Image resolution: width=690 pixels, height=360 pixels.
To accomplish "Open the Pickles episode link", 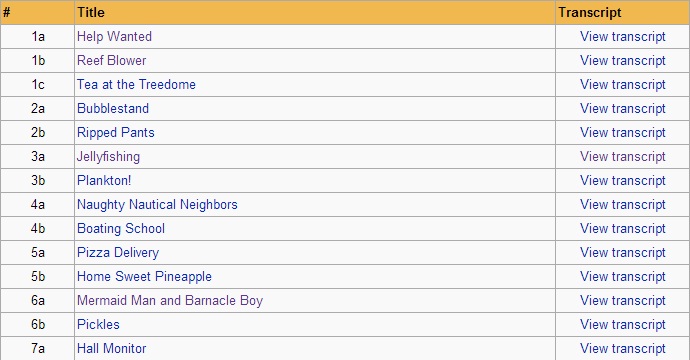I will (98, 324).
